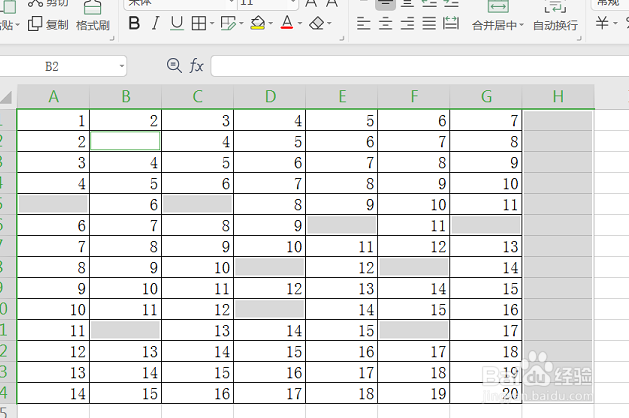Apply distributed alignment icon
This screenshot has height=418, width=629.
[451, 24]
